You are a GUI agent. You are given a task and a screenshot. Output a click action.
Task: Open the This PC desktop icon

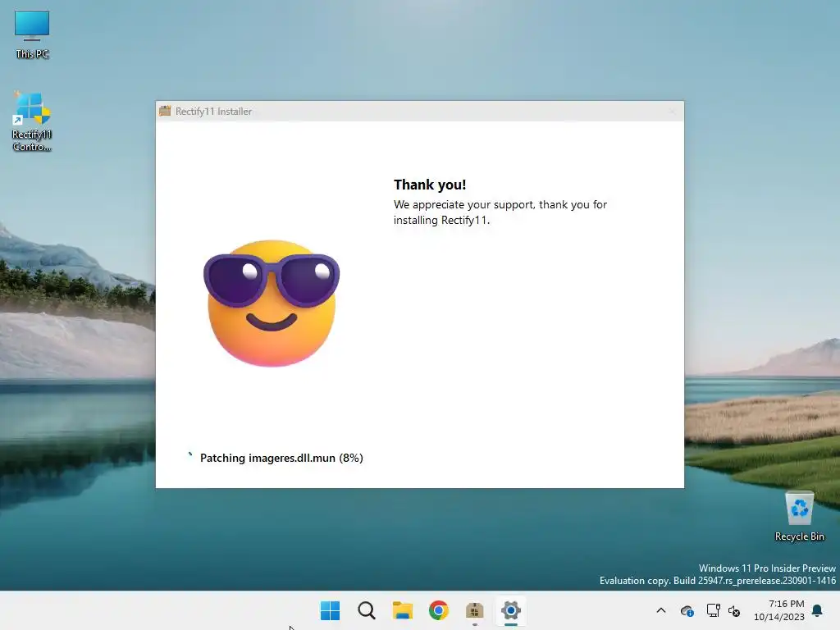[x=32, y=34]
